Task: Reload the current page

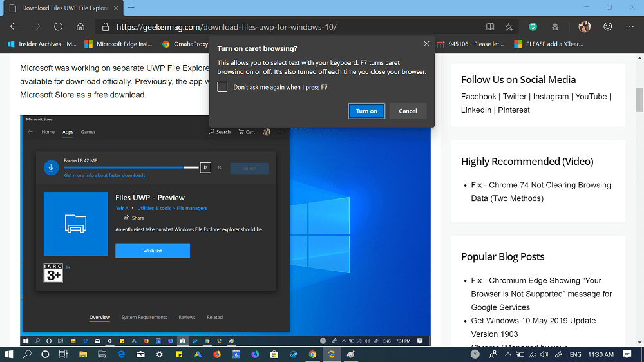Action: (x=59, y=26)
